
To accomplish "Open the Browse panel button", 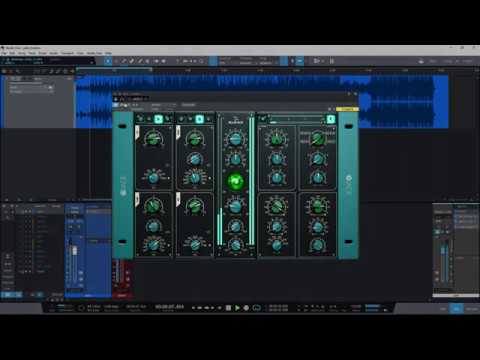I will coord(471,309).
